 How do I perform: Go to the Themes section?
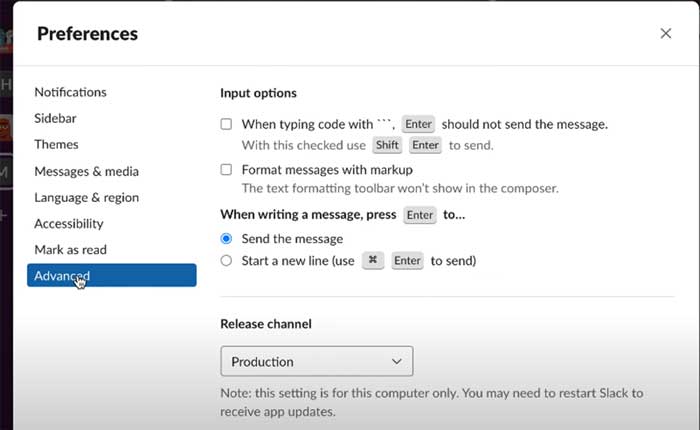56,145
